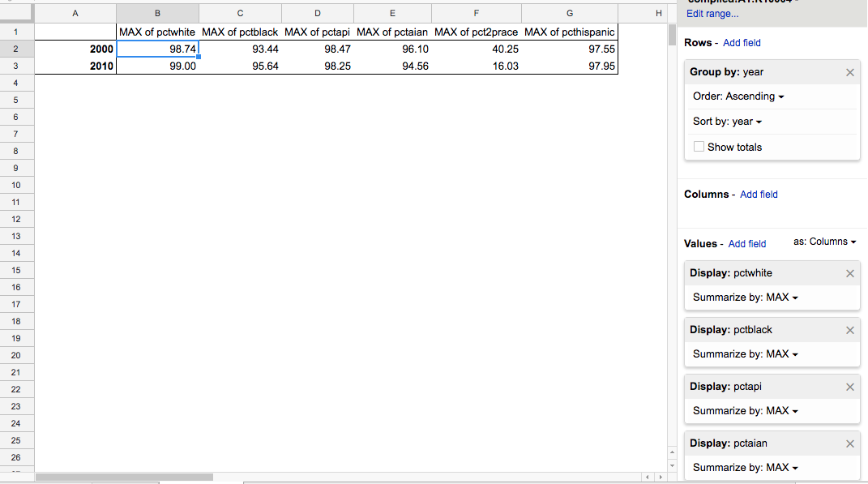Select row 10 header
Viewport: 868px width, 484px height.
coord(15,185)
